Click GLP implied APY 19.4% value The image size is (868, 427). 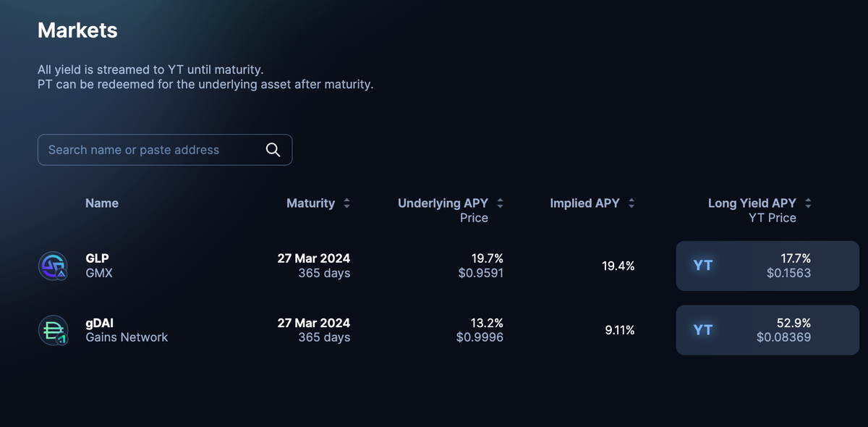(618, 266)
